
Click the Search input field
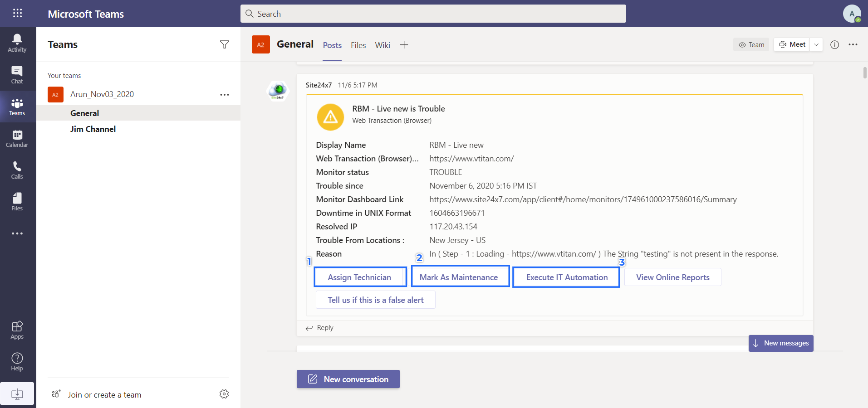click(433, 14)
